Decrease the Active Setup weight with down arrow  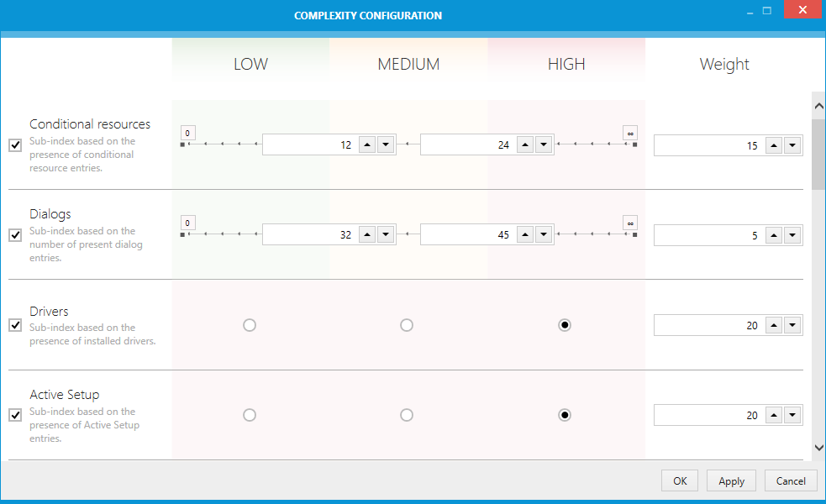coord(792,414)
